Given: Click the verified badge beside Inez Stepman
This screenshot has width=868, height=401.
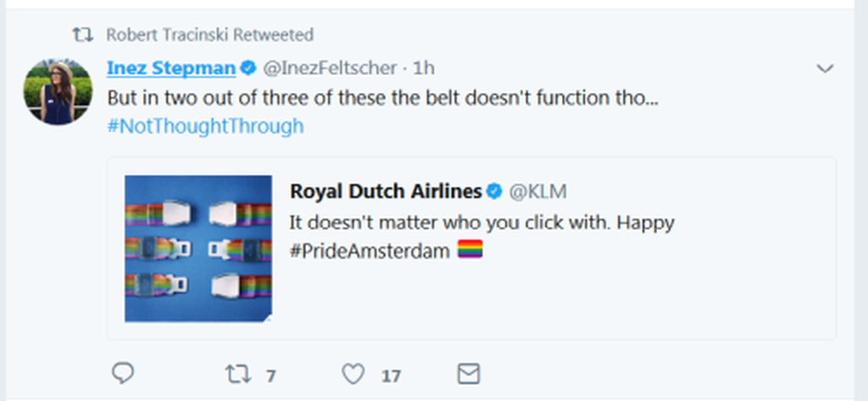Looking at the screenshot, I should 248,68.
